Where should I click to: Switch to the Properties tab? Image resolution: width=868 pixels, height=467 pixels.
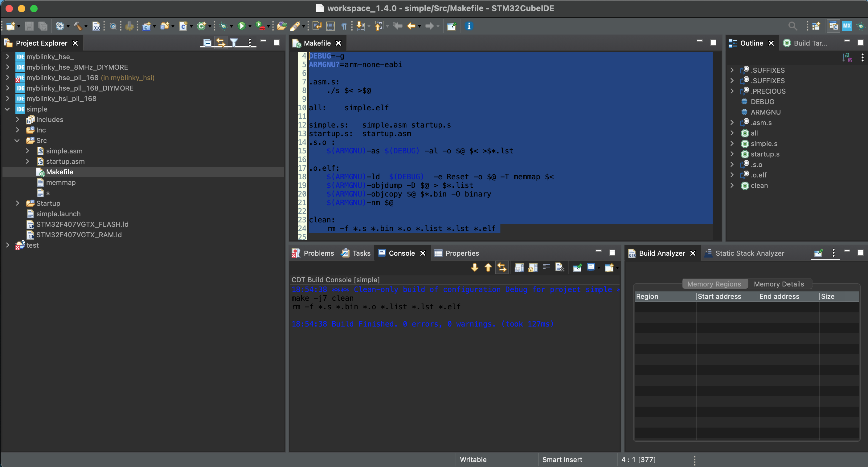457,253
